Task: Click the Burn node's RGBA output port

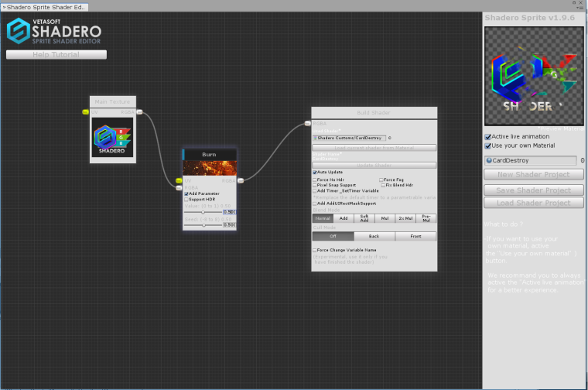Action: click(241, 181)
